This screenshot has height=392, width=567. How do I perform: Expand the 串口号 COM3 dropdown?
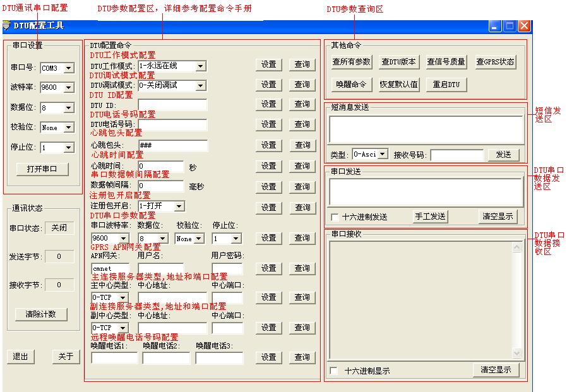(69, 68)
